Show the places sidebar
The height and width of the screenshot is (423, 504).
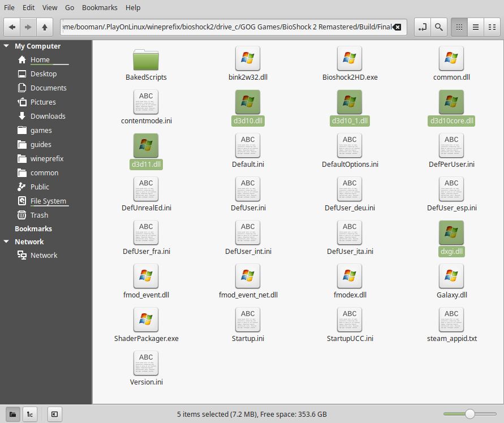click(13, 415)
